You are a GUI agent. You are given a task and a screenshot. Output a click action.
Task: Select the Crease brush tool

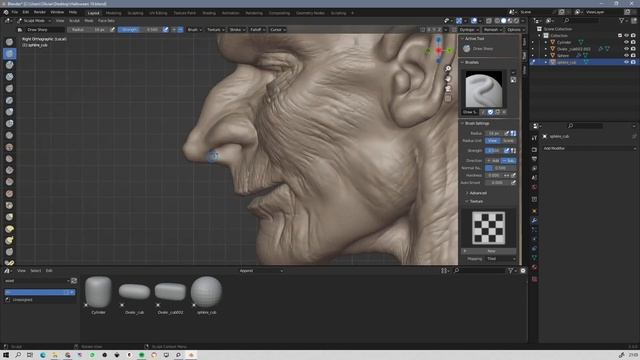coord(9,135)
